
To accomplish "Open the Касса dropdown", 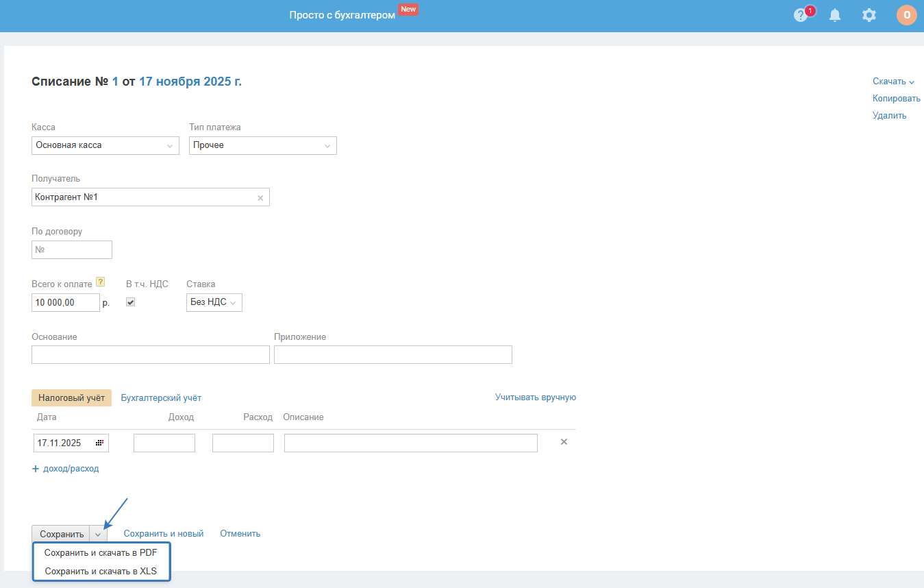I will coord(105,145).
